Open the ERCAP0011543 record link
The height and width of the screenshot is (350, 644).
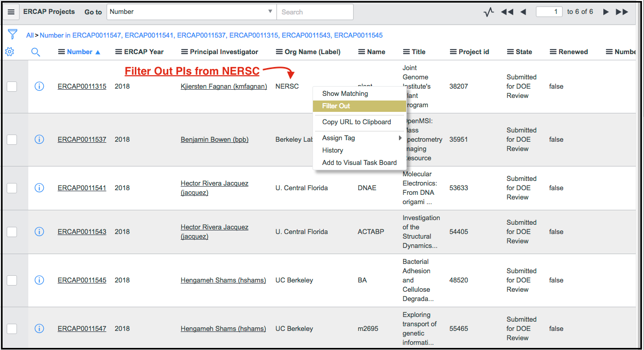pos(82,232)
